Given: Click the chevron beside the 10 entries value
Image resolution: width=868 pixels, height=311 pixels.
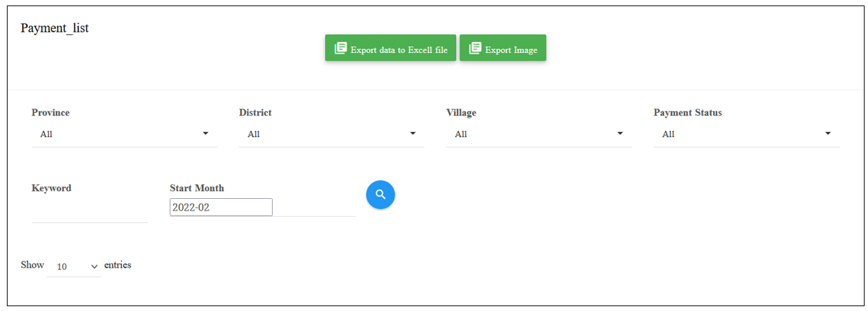Looking at the screenshot, I should (94, 266).
